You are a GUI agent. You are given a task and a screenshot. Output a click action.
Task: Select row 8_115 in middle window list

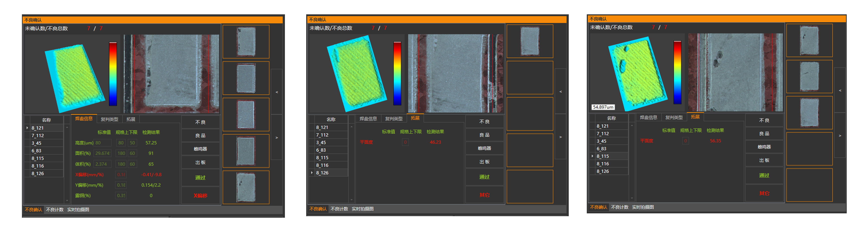tap(331, 158)
